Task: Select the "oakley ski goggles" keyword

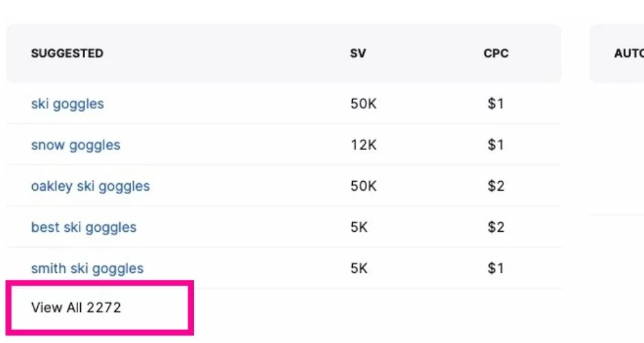Action: [x=90, y=187]
